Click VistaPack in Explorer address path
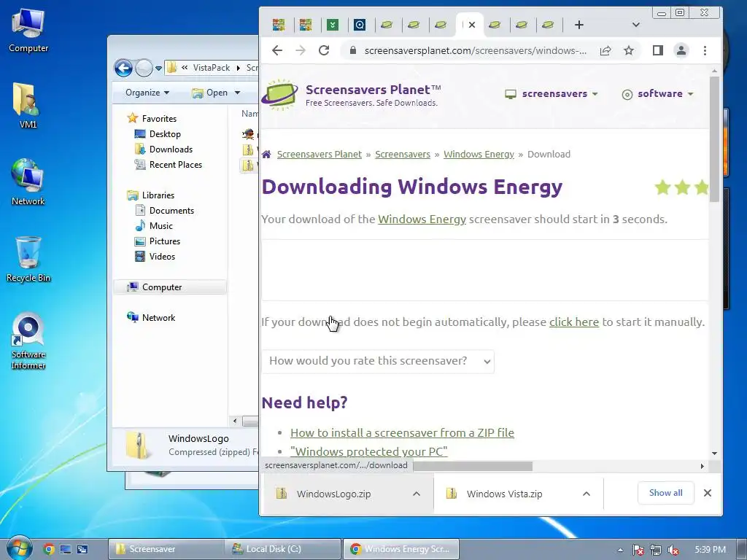The height and width of the screenshot is (560, 747). pyautogui.click(x=211, y=68)
